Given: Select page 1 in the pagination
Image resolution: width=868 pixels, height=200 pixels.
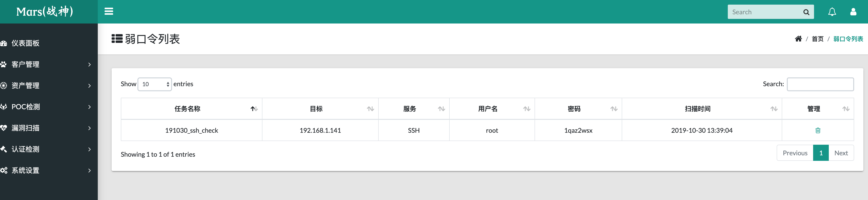Looking at the screenshot, I should tap(821, 153).
